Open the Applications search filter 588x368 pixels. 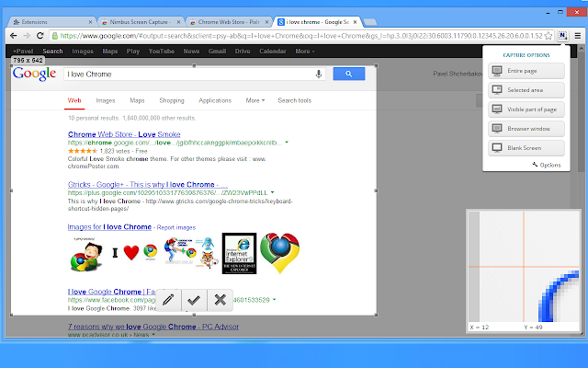coord(215,100)
